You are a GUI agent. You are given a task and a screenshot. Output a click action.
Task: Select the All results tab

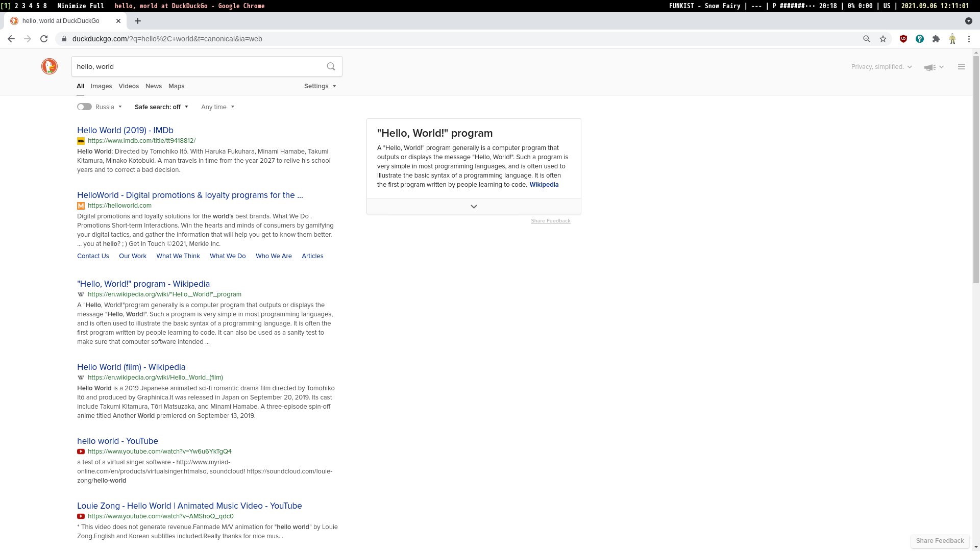[80, 86]
